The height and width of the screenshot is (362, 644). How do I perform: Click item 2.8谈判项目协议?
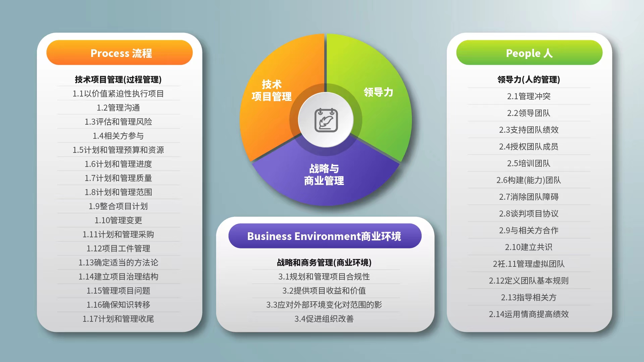pyautogui.click(x=529, y=214)
